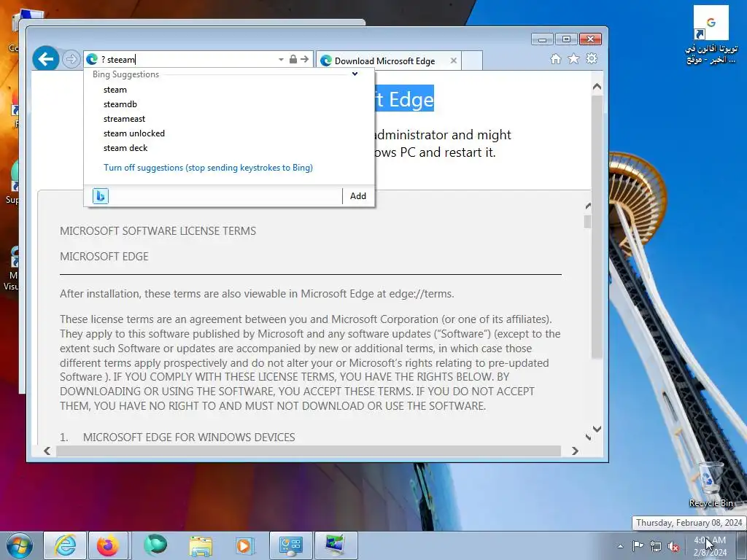Click the horizontal scrollbar left arrow
747x560 pixels.
click(47, 451)
